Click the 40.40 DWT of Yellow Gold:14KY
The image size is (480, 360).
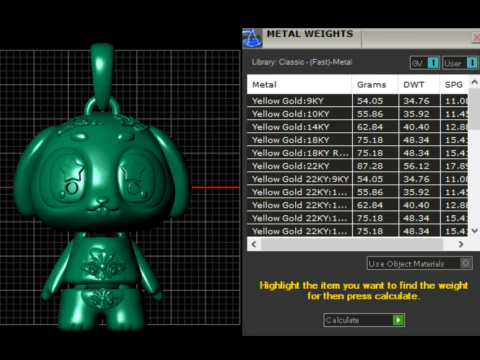pyautogui.click(x=416, y=127)
